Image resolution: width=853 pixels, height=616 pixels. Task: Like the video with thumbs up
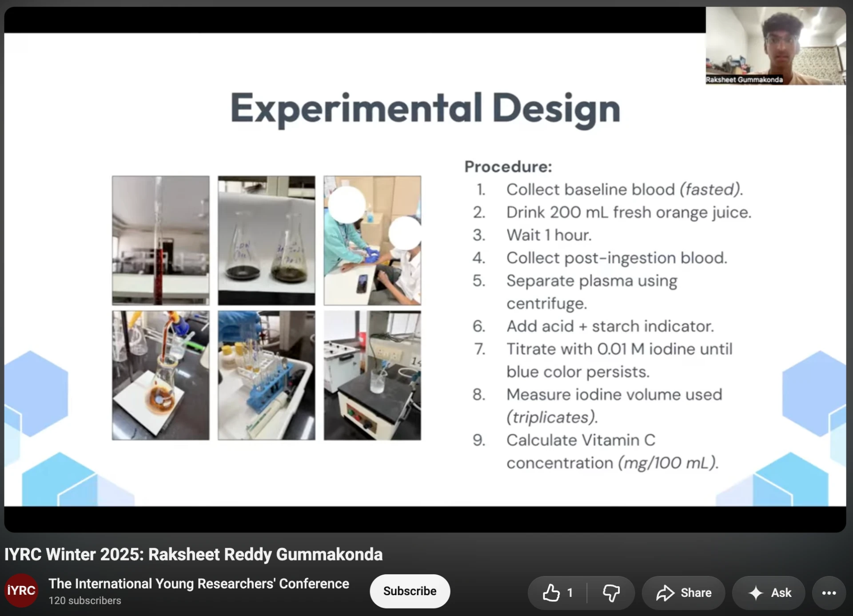pos(557,593)
